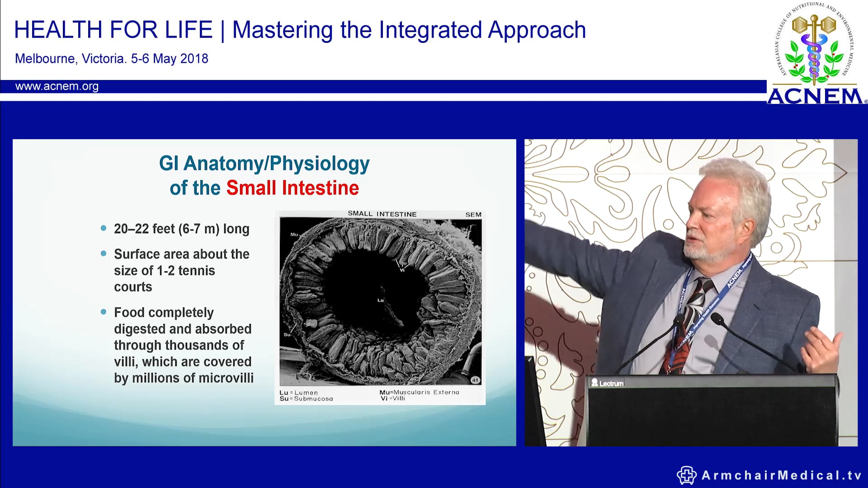This screenshot has width=868, height=488.
Task: Open the www.acnem.org link
Action: (x=57, y=87)
